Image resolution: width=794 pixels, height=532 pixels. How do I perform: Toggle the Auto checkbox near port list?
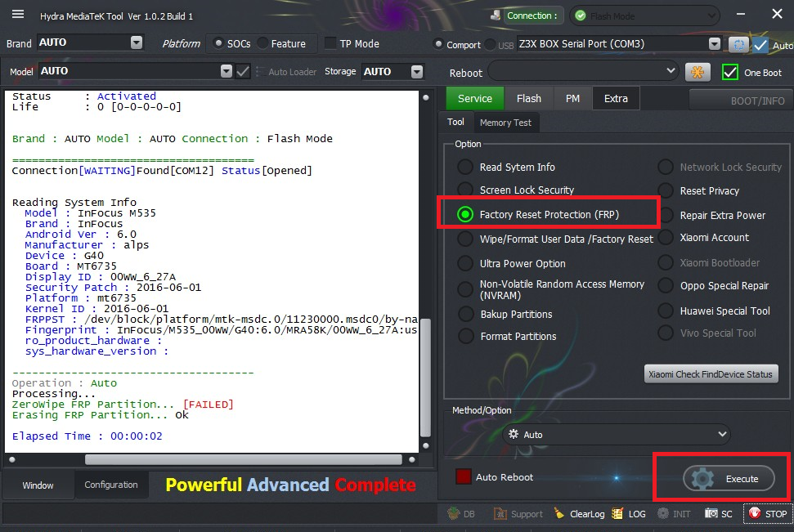click(760, 45)
